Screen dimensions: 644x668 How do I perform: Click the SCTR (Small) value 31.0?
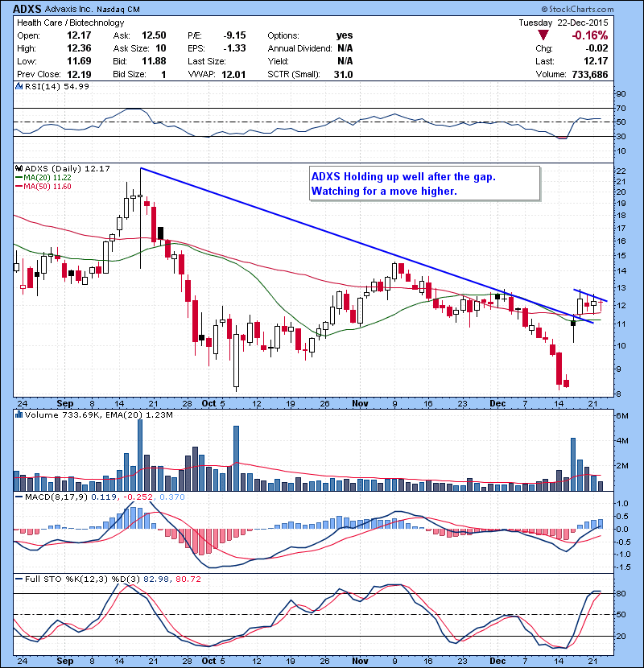(x=343, y=75)
